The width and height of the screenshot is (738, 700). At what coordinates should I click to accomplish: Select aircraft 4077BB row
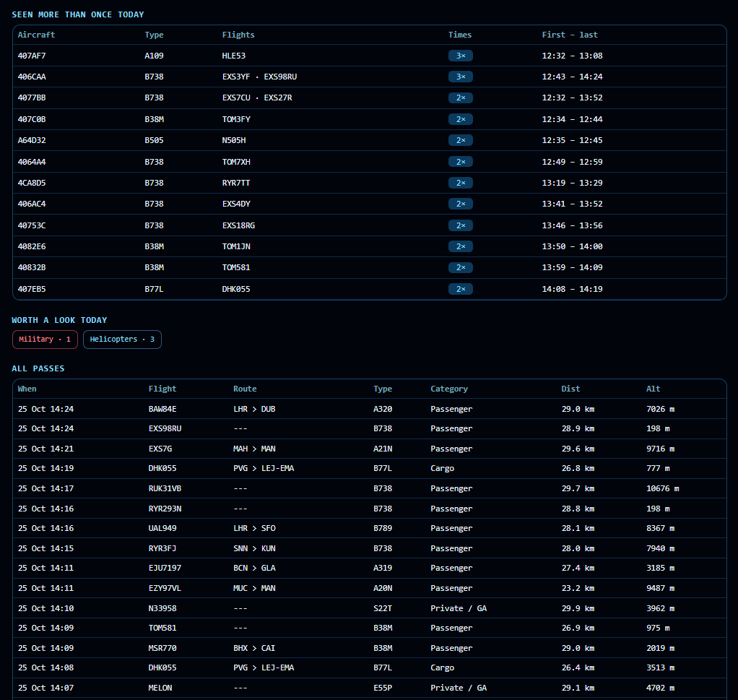point(370,98)
